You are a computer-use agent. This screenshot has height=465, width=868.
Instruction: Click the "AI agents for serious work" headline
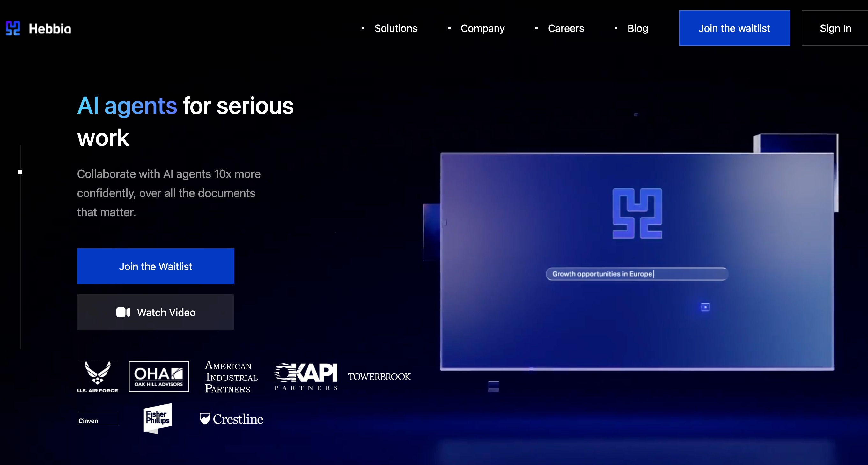pos(185,122)
